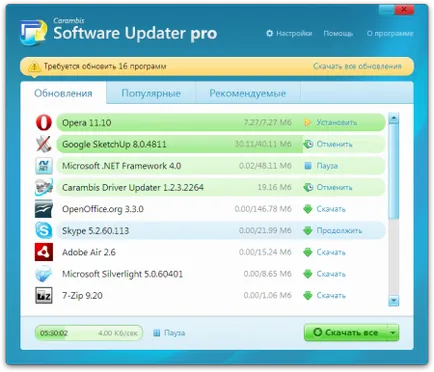Click Пауза for Microsoft .NET Framework

pos(327,166)
